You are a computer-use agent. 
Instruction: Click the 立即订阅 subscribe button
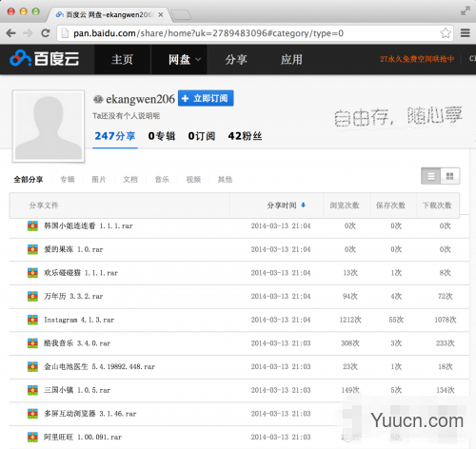[206, 98]
